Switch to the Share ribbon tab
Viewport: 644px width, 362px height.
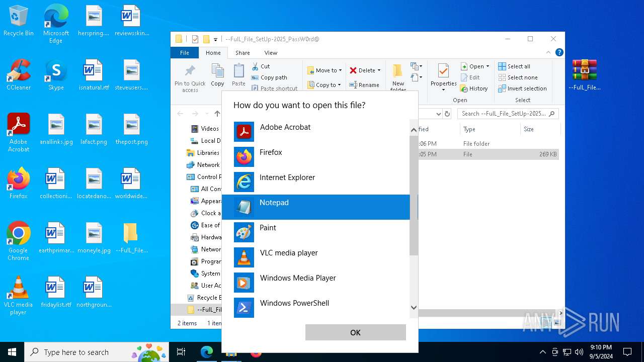(243, 53)
